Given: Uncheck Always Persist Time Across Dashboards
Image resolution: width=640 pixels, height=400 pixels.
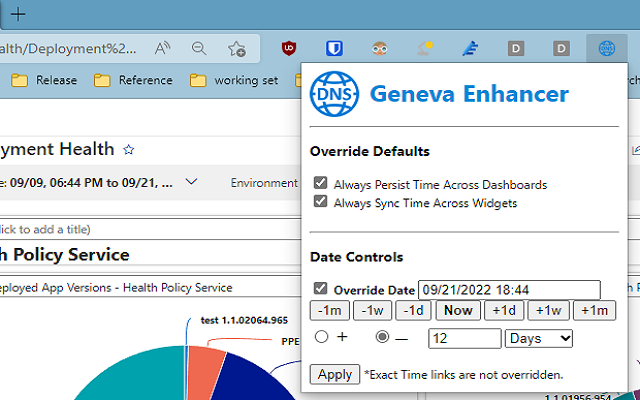Looking at the screenshot, I should pos(320,182).
